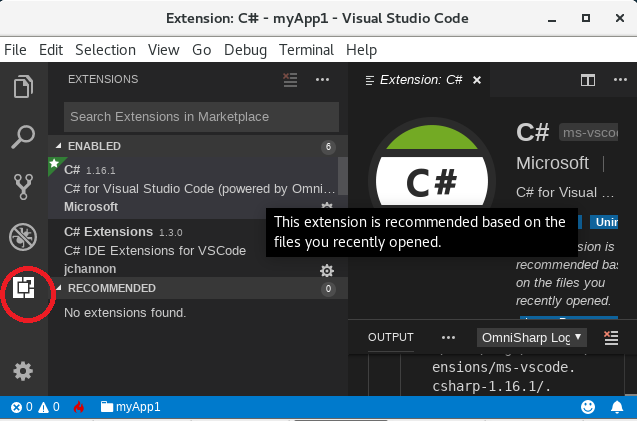Collapse the RECOMMENDED extensions section
The width and height of the screenshot is (637, 421).
tap(59, 288)
